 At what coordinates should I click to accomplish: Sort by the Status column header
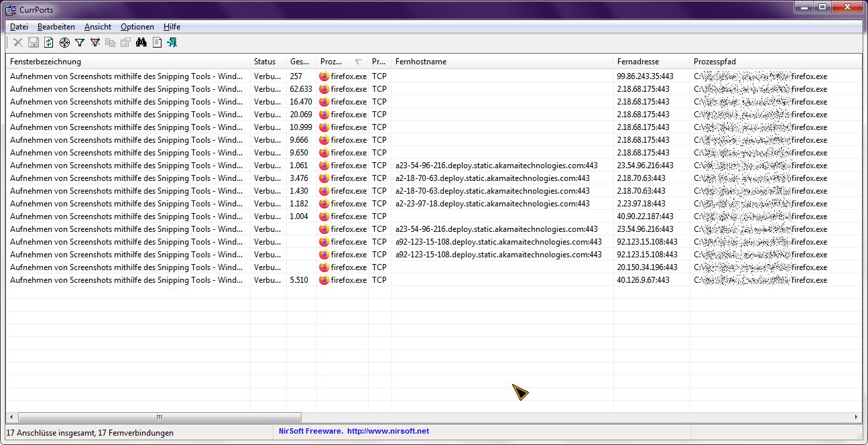tap(268, 62)
